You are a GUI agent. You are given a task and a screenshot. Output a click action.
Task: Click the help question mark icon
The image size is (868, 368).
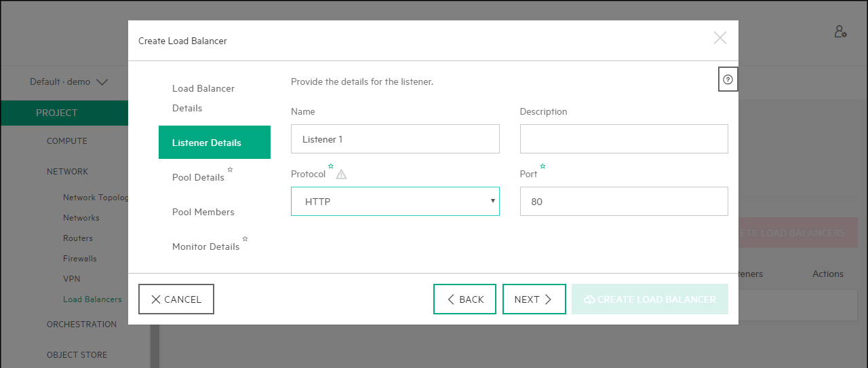pyautogui.click(x=728, y=79)
